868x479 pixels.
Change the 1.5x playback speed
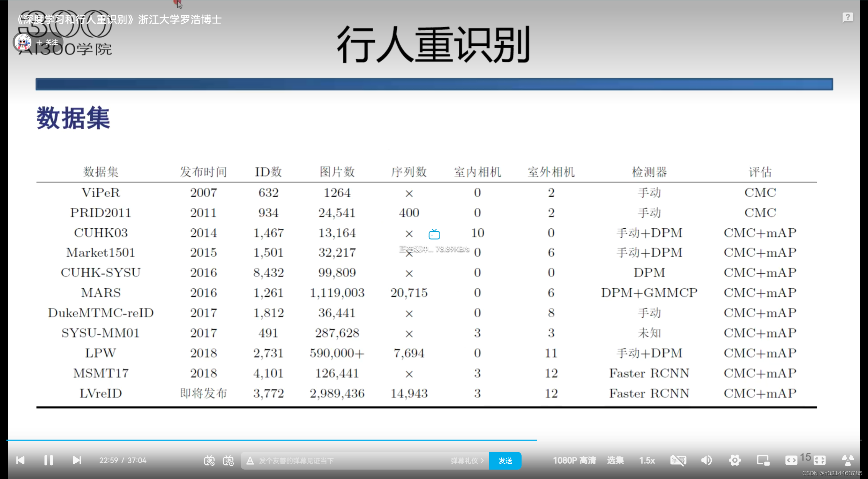click(x=647, y=460)
